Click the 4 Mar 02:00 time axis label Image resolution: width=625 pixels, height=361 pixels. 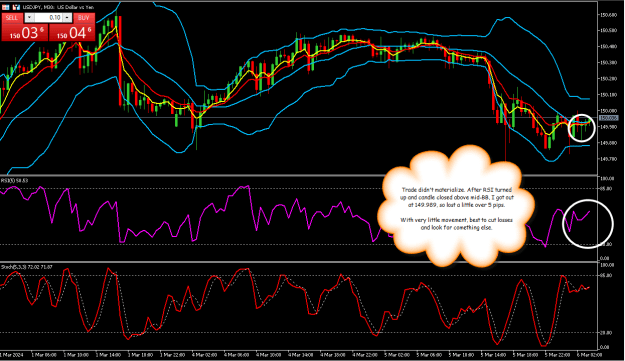pos(204,355)
